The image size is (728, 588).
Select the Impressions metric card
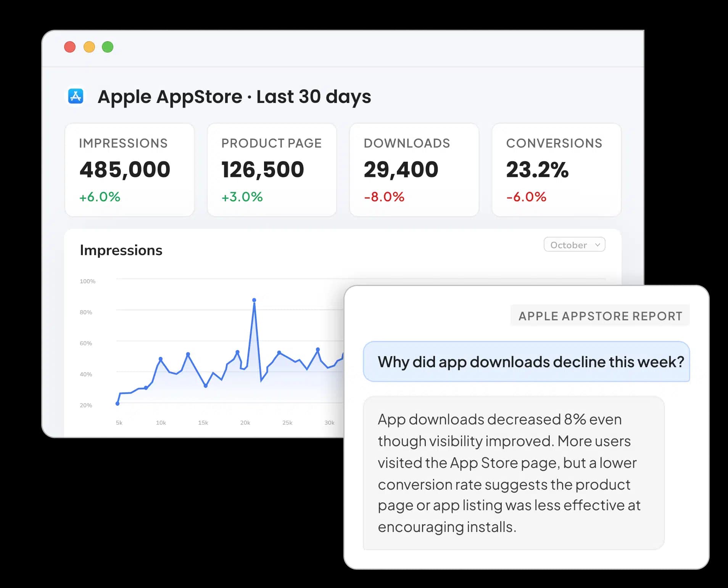(129, 170)
